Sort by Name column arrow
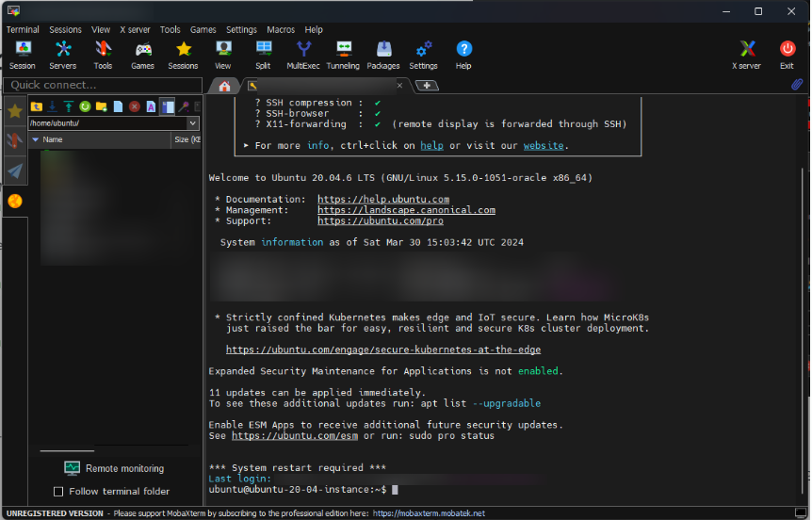812x520 pixels. pos(35,139)
